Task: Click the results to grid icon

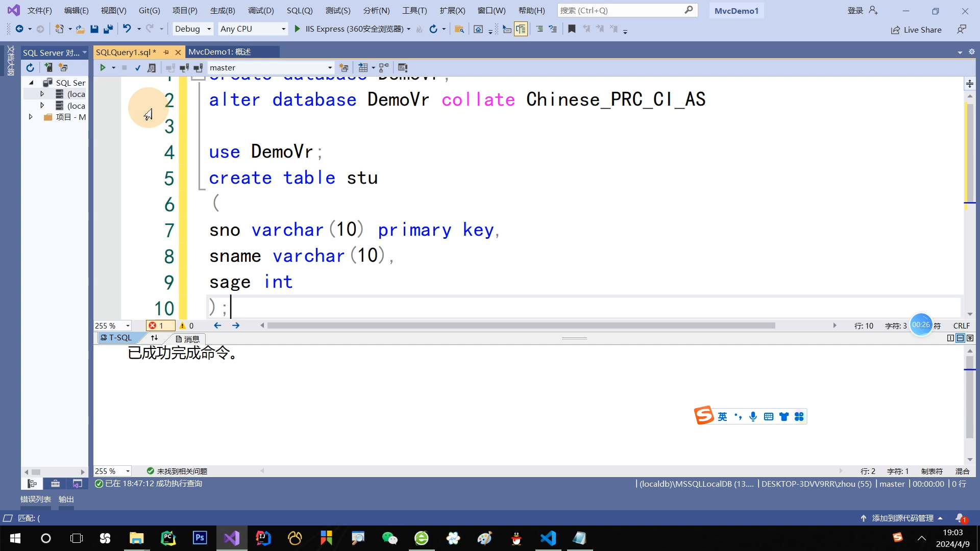Action: 363,67
